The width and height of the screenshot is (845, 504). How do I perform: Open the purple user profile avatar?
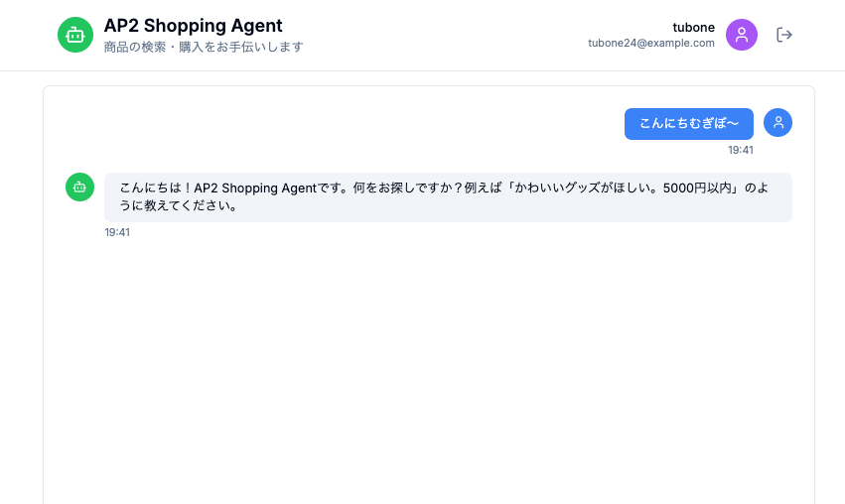742,35
